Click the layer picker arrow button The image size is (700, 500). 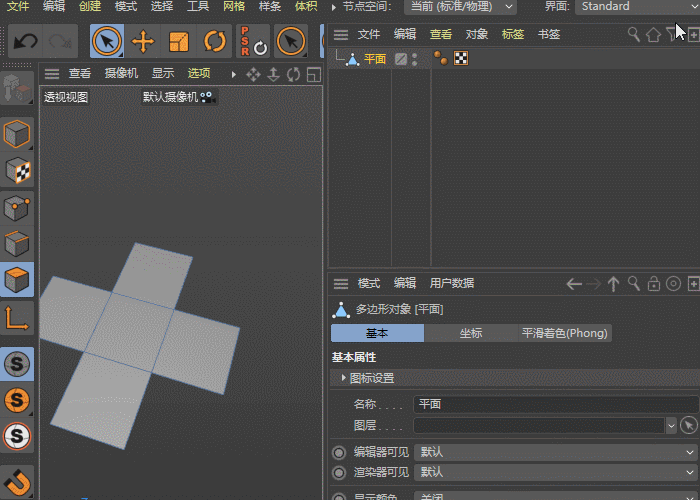689,425
